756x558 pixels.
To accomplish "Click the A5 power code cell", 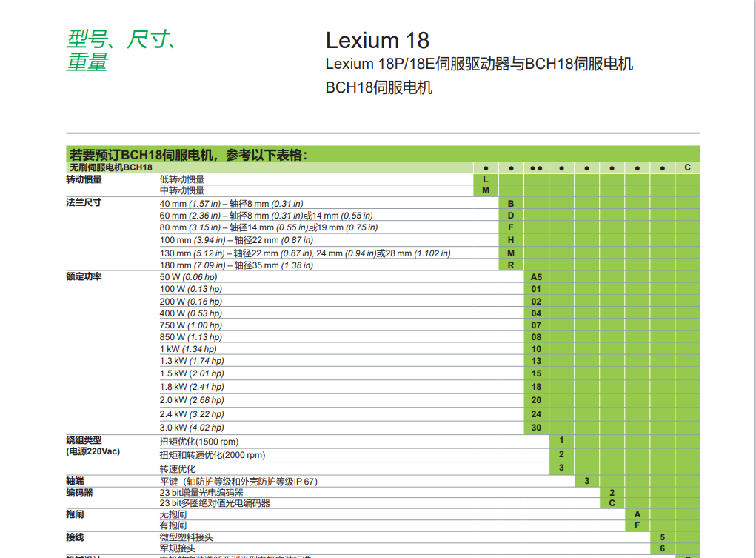I will [x=536, y=276].
